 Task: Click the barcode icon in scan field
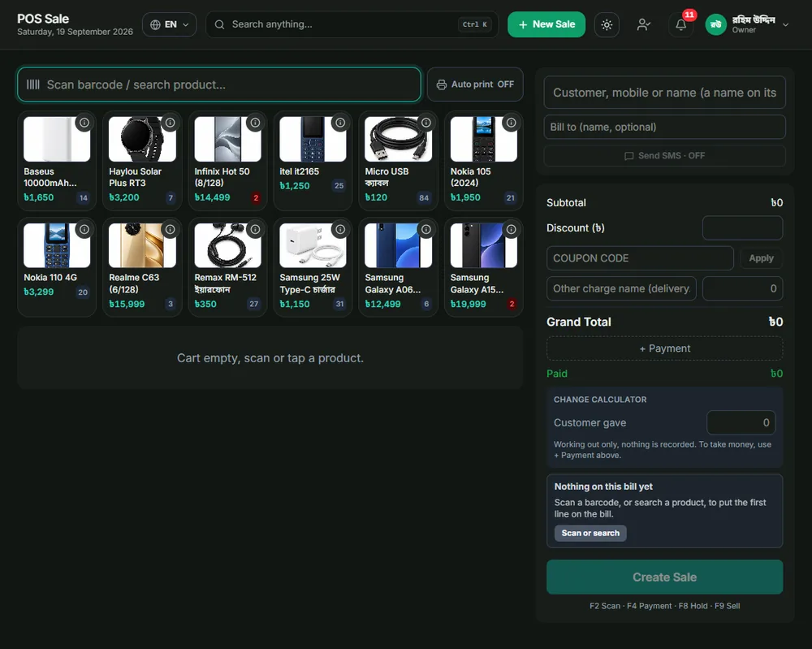coord(33,84)
